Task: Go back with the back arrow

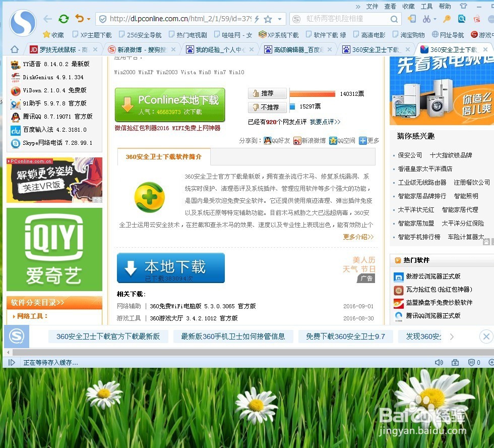Action: [47, 19]
